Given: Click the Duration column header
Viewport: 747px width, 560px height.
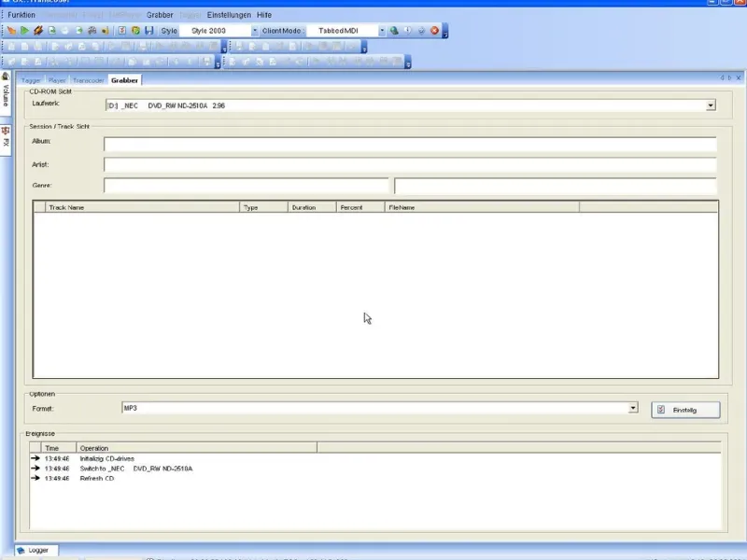Looking at the screenshot, I should coord(312,207).
